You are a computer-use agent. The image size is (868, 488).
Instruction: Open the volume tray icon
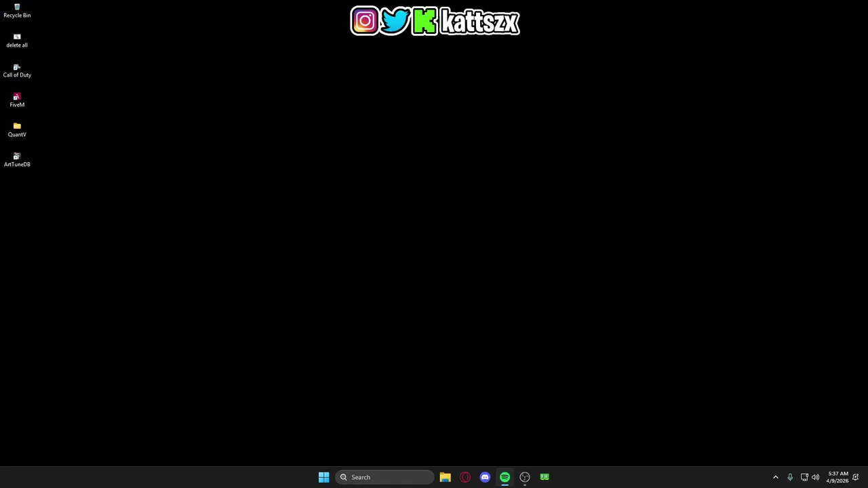(816, 477)
